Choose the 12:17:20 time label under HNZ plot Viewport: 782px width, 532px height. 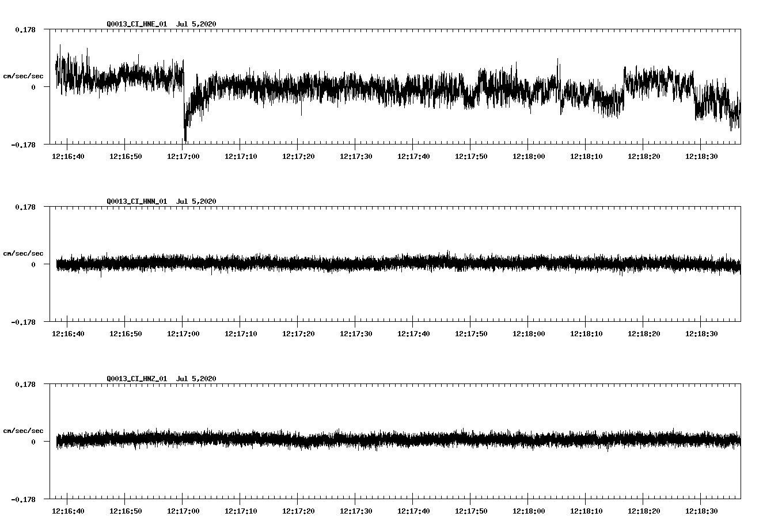298,511
